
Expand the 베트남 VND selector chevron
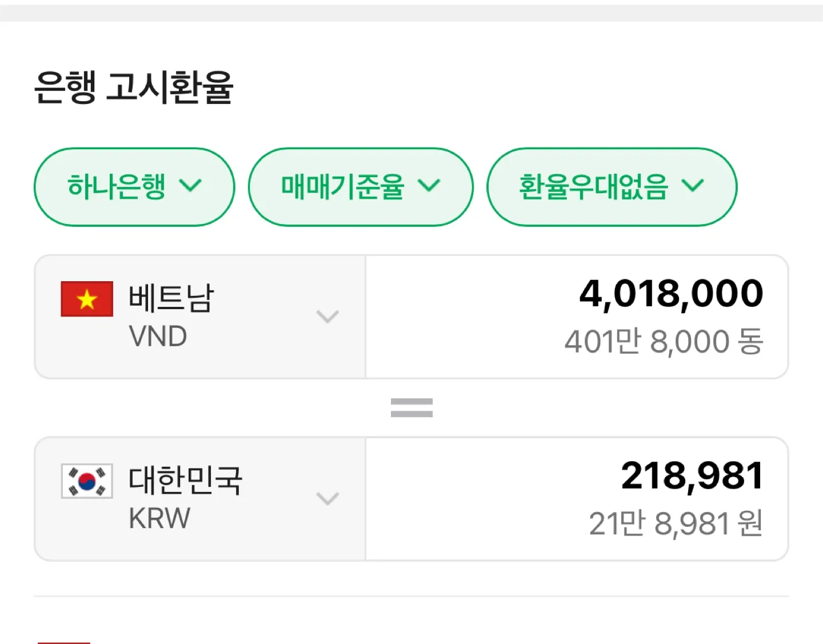click(x=327, y=317)
